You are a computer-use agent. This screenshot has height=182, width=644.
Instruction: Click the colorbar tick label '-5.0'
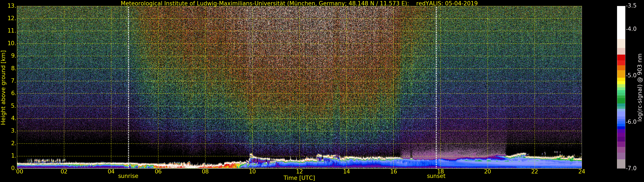(x=631, y=76)
